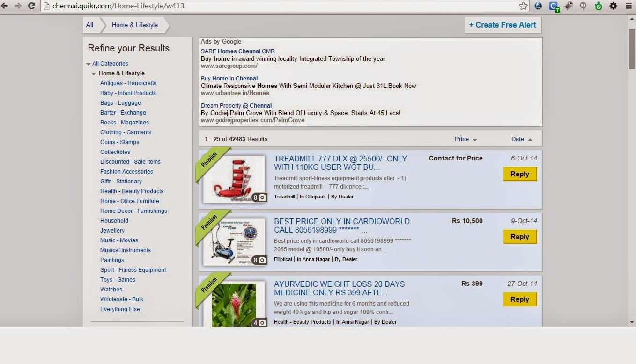Image resolution: width=636 pixels, height=364 pixels.
Task: Reply to the cardioworld Rs 10,500 listing
Action: click(x=520, y=237)
